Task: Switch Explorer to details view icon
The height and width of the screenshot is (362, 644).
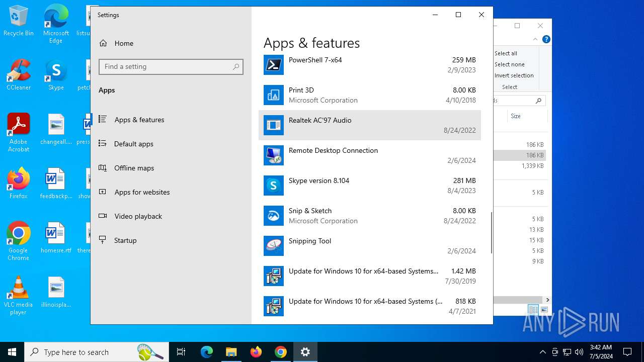Action: [x=533, y=310]
